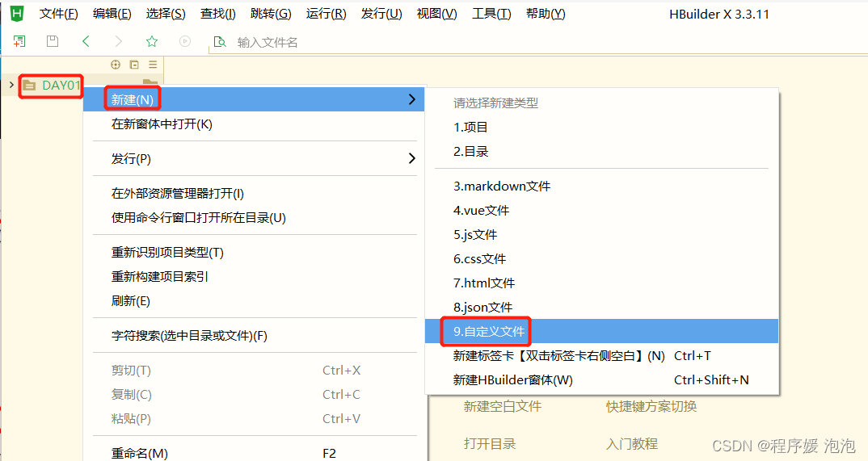
Task: Open the 选择(S) menu
Action: 166,15
